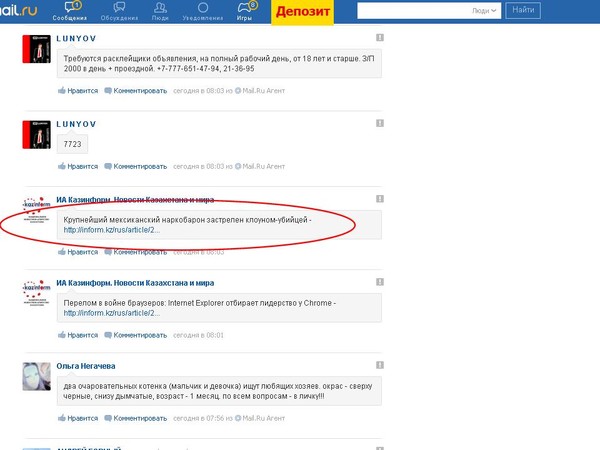The height and width of the screenshot is (450, 600).
Task: Click timestamp сегодня в 08:01
Action: [x=198, y=335]
